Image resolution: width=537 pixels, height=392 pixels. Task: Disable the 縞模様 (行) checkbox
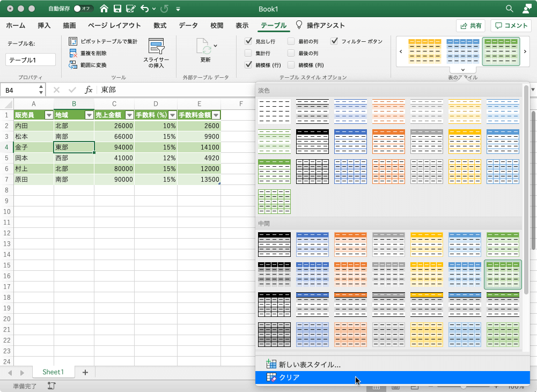[249, 64]
